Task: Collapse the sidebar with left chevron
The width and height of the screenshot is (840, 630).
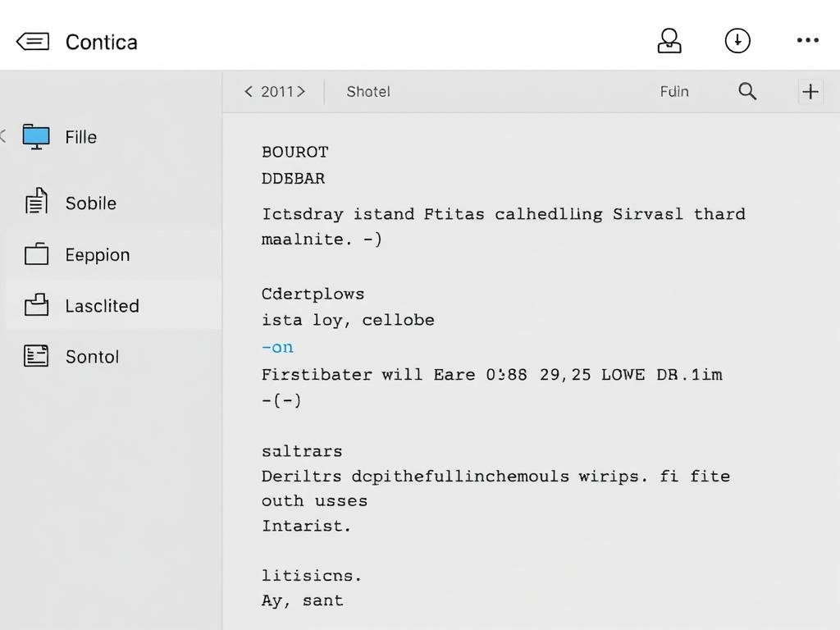Action: pos(3,136)
